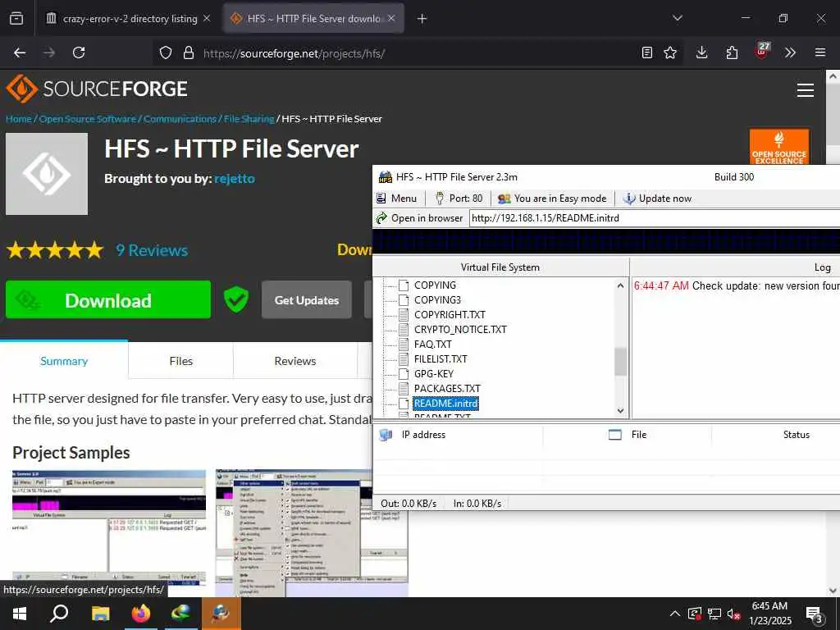This screenshot has height=630, width=840.
Task: Toggle Firefox reader view icon
Action: [x=647, y=52]
